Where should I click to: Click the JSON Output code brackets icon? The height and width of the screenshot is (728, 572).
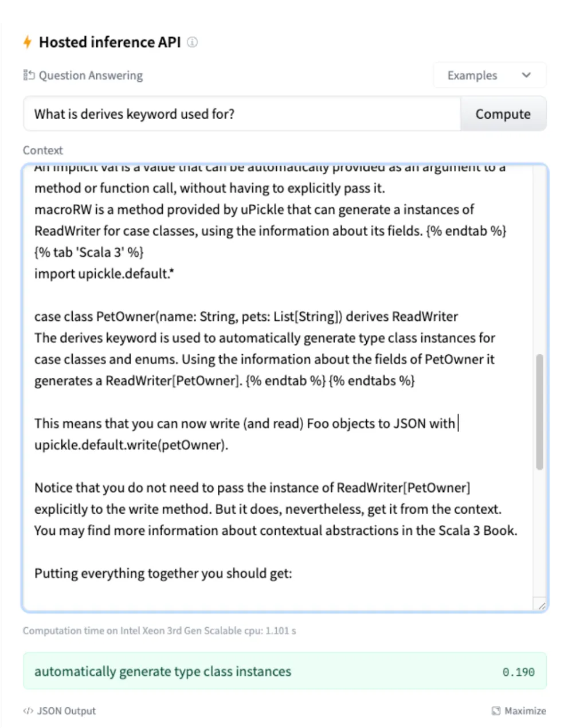(28, 711)
